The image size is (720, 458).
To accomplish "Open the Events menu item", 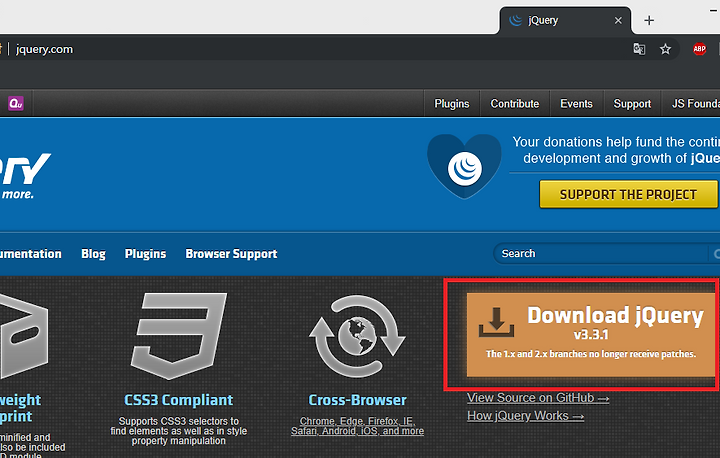I will [576, 104].
